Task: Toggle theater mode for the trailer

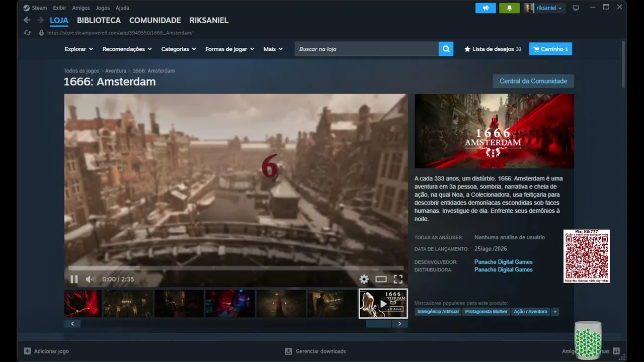Action: click(381, 279)
